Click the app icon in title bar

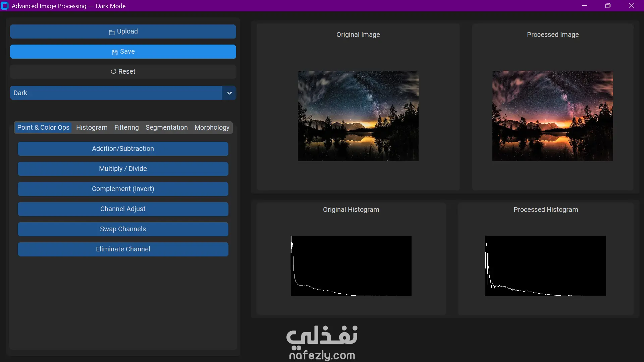(x=5, y=6)
